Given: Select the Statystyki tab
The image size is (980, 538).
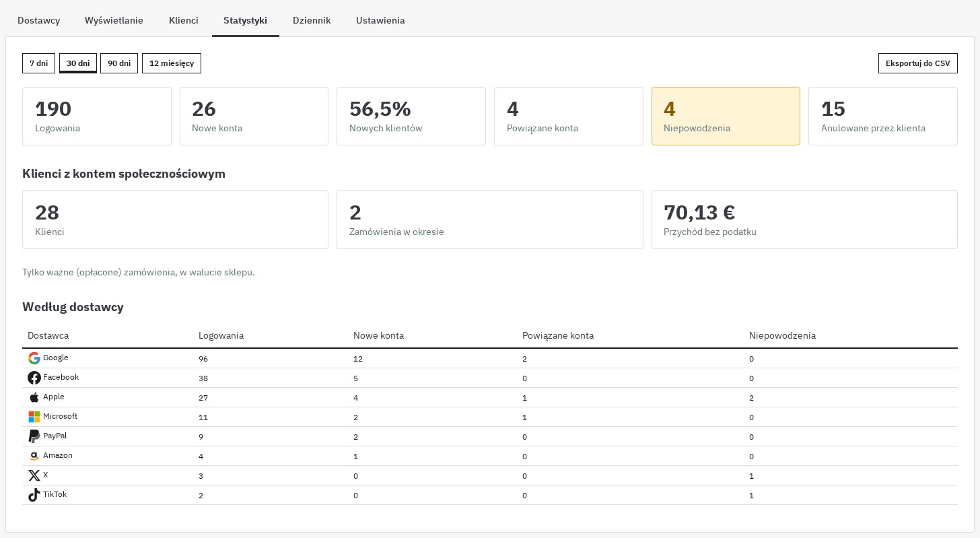Looking at the screenshot, I should click(246, 20).
